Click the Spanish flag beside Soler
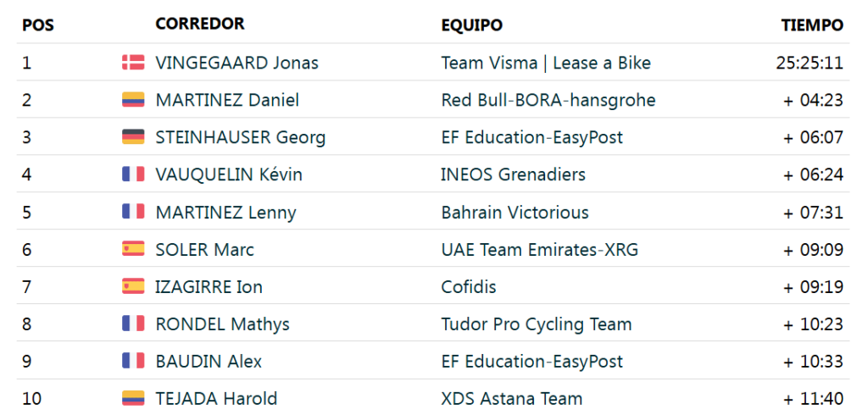Screen dimensions: 868x415 point(133,249)
